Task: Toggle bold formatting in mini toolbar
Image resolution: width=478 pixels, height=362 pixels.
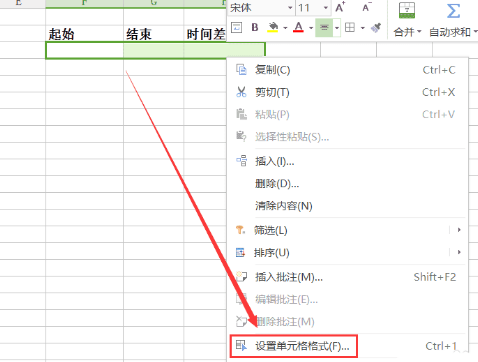Action: [255, 27]
